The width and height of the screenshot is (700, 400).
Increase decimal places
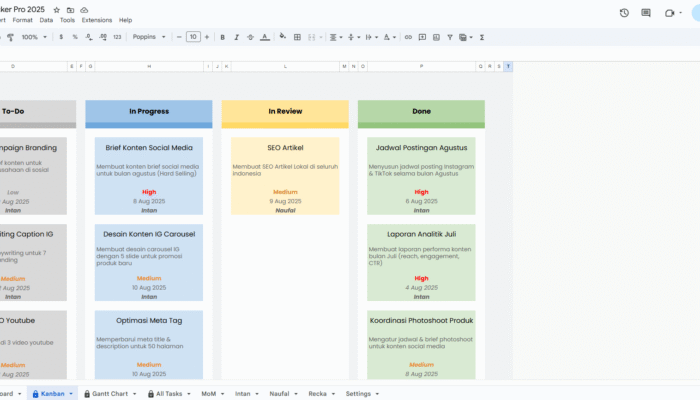pos(103,37)
